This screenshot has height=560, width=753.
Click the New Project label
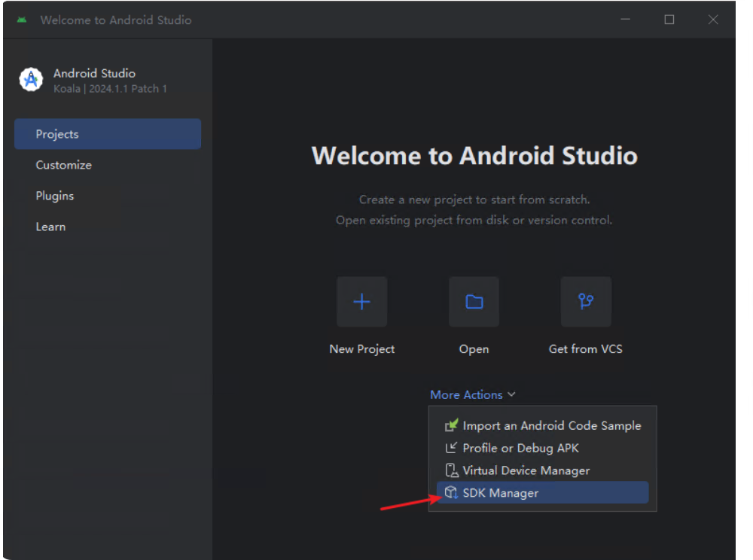(362, 349)
